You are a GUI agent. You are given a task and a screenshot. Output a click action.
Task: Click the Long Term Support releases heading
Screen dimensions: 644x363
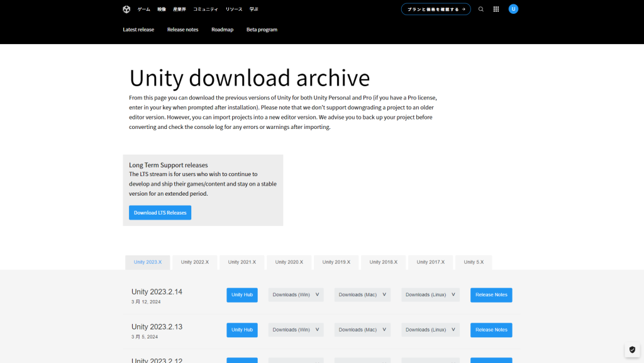click(169, 165)
